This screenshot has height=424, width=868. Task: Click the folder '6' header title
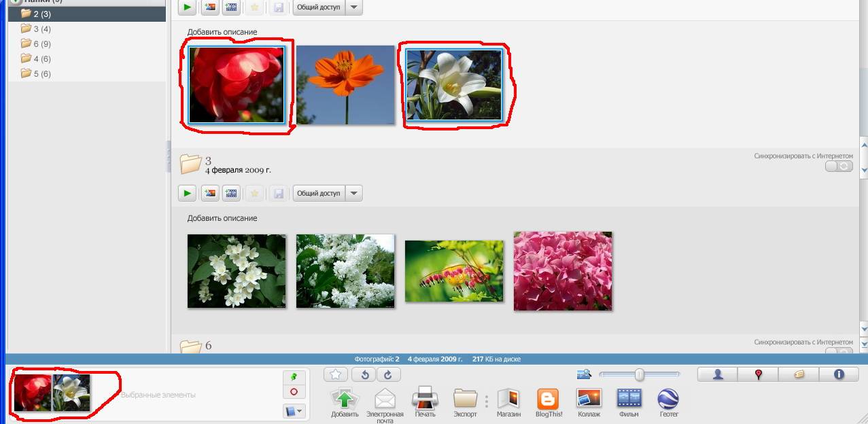click(208, 345)
